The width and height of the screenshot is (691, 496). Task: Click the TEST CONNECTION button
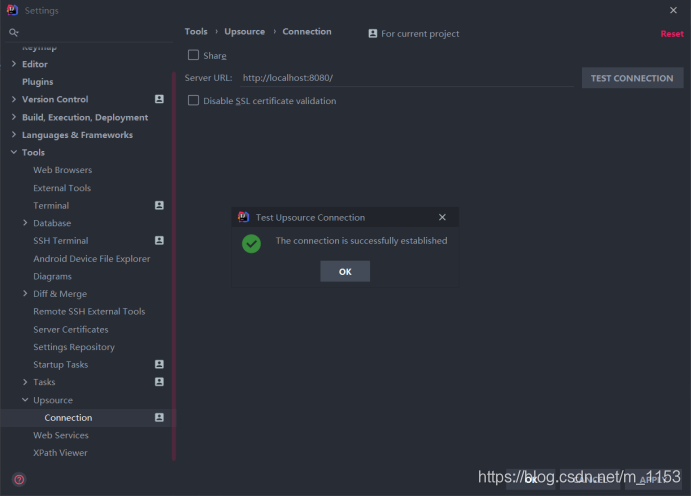click(632, 78)
